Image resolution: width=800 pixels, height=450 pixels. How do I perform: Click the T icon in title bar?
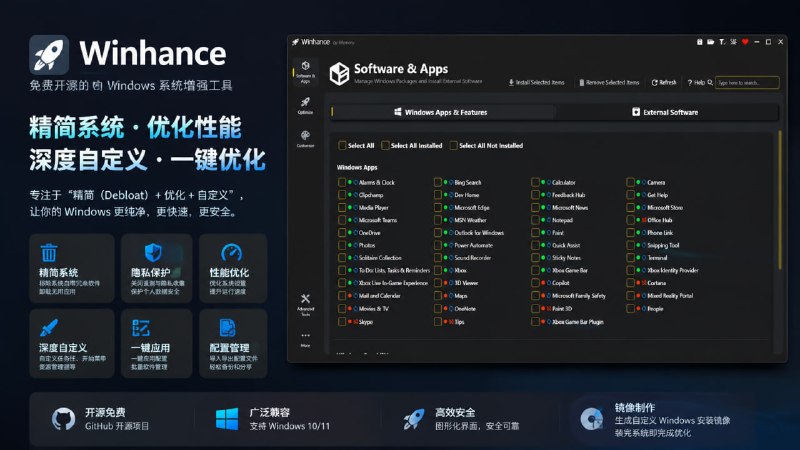[722, 42]
